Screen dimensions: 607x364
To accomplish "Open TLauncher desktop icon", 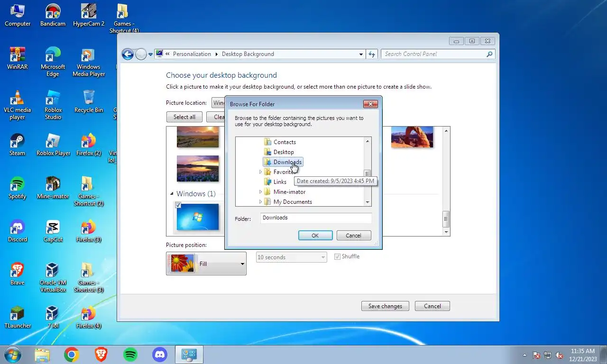I will tap(18, 317).
